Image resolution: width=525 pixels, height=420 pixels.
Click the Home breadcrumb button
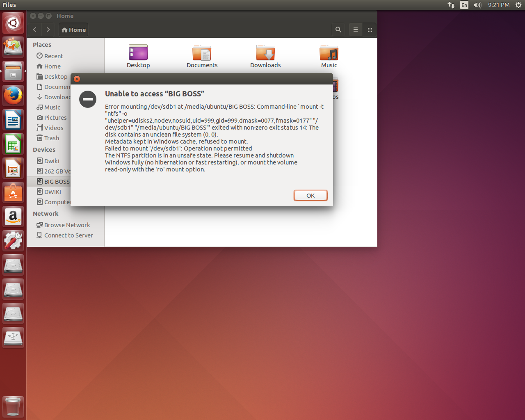tap(73, 30)
